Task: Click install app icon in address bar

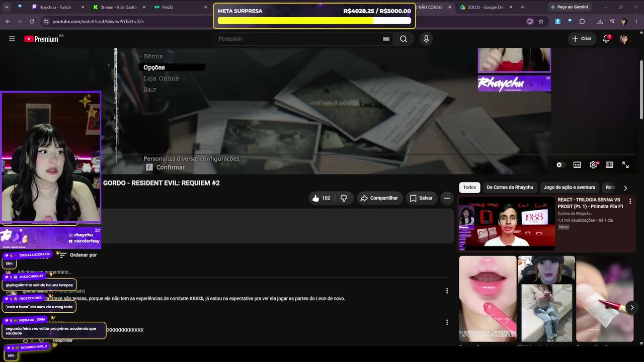Action: click(x=530, y=22)
